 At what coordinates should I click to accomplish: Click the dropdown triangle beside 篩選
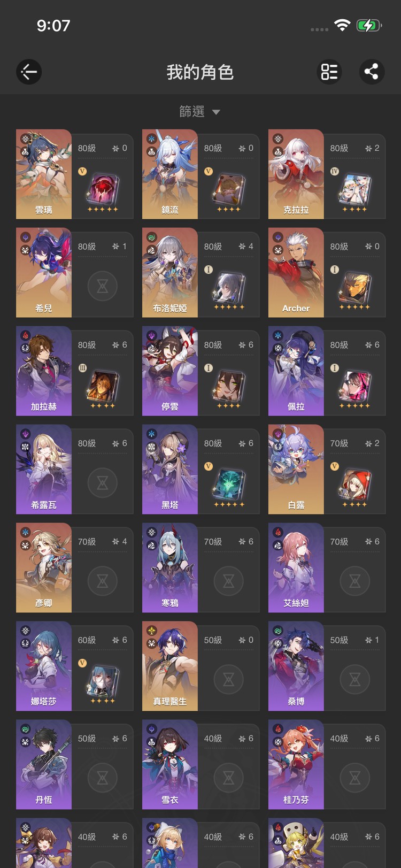tap(216, 112)
